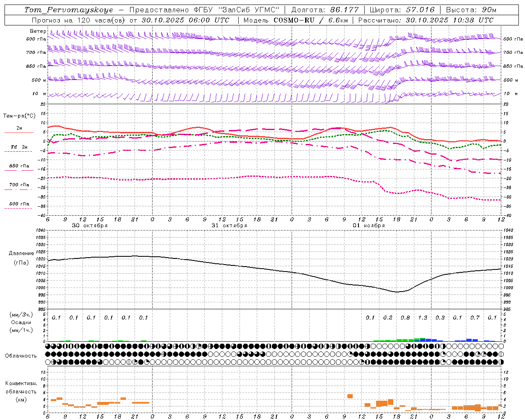Click the station name Tom_Pervomayskoye
525x420 pixels.
pos(68,10)
